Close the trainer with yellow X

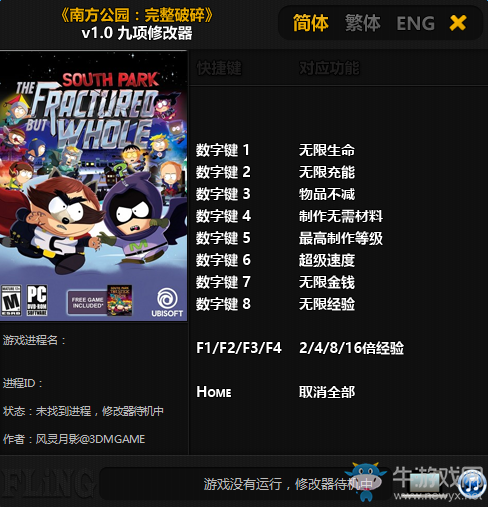(458, 23)
